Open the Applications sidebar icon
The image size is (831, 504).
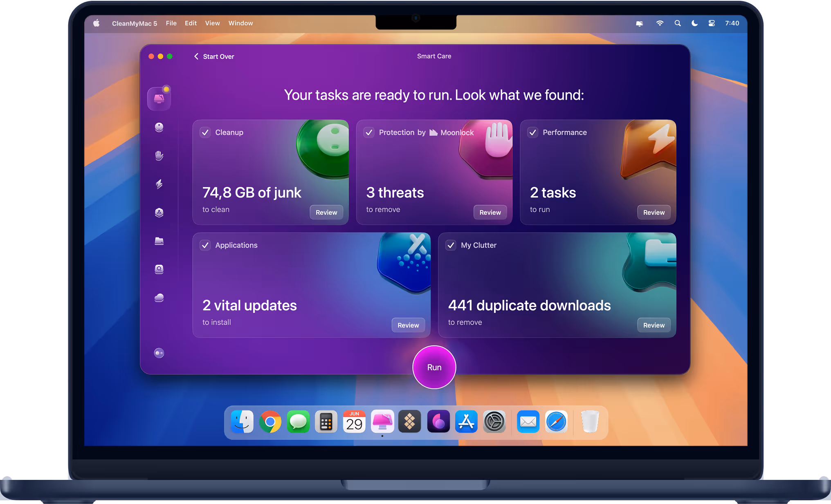(x=159, y=213)
